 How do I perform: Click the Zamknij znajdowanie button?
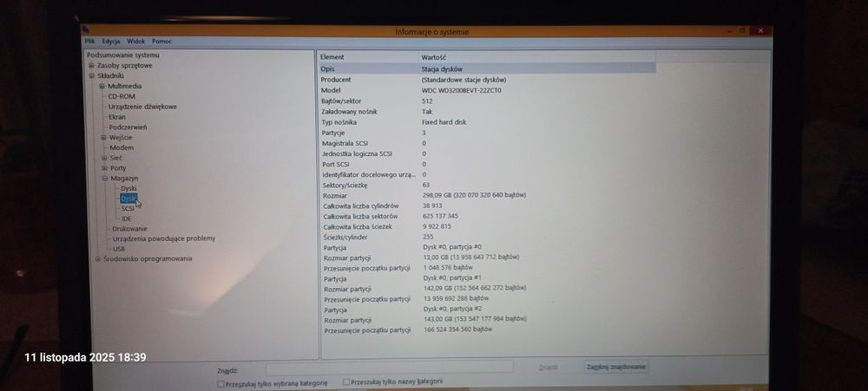pos(616,367)
